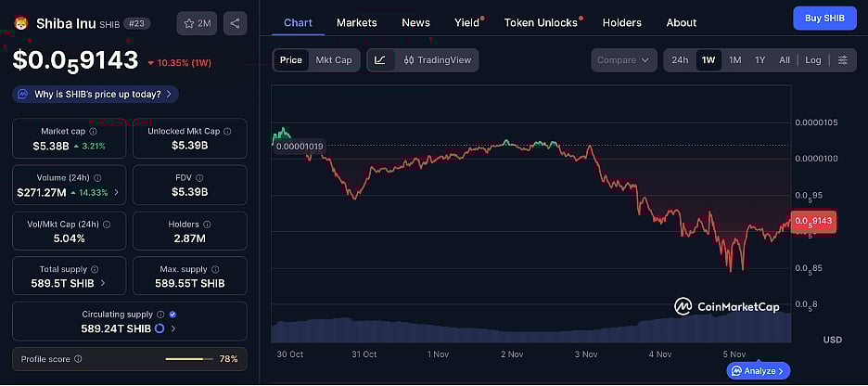This screenshot has width=868, height=386.
Task: Select Mkt Cap chart toggle
Action: (334, 59)
